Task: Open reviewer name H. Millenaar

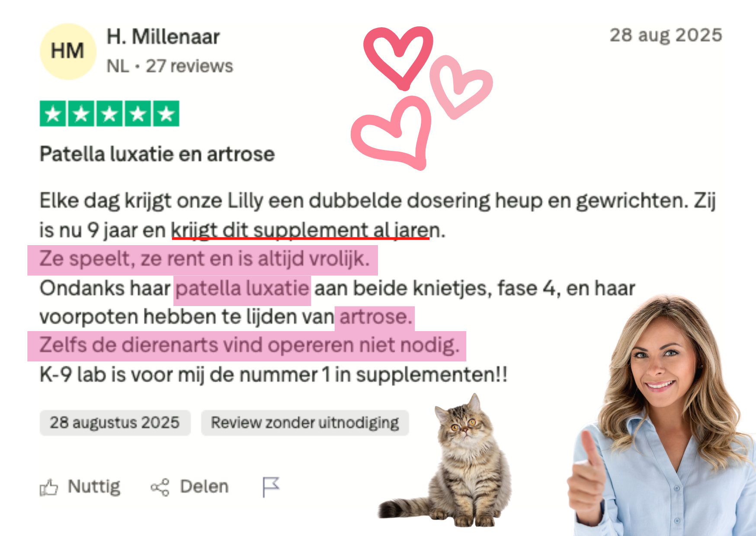Action: (x=163, y=37)
